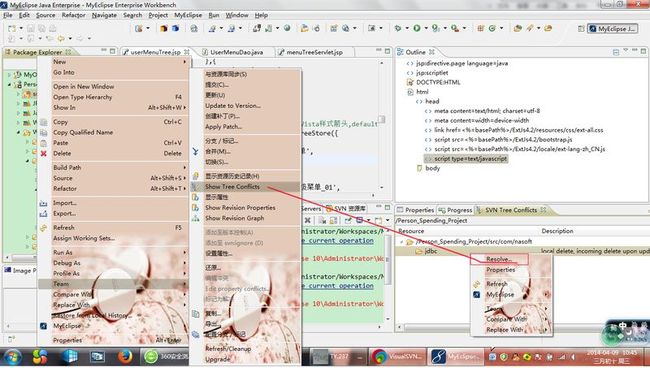Select Upgrade in Team submenu

pos(245,359)
